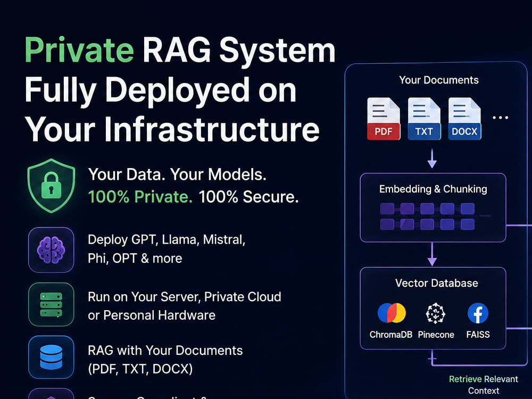Click the green '100% Private.' text
Viewport: 532px width, 399px height.
pyautogui.click(x=140, y=197)
